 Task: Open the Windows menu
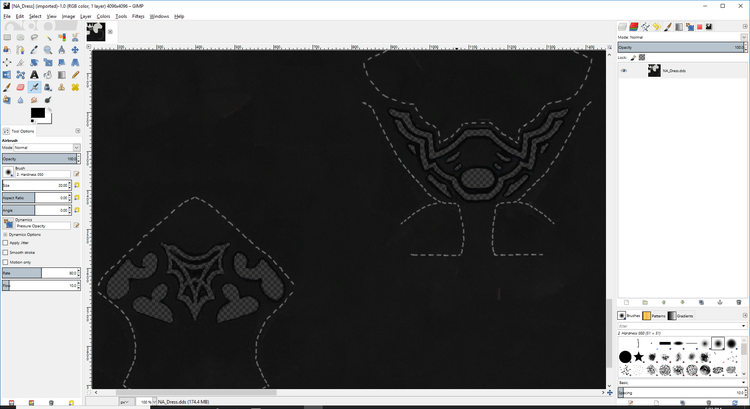[159, 16]
